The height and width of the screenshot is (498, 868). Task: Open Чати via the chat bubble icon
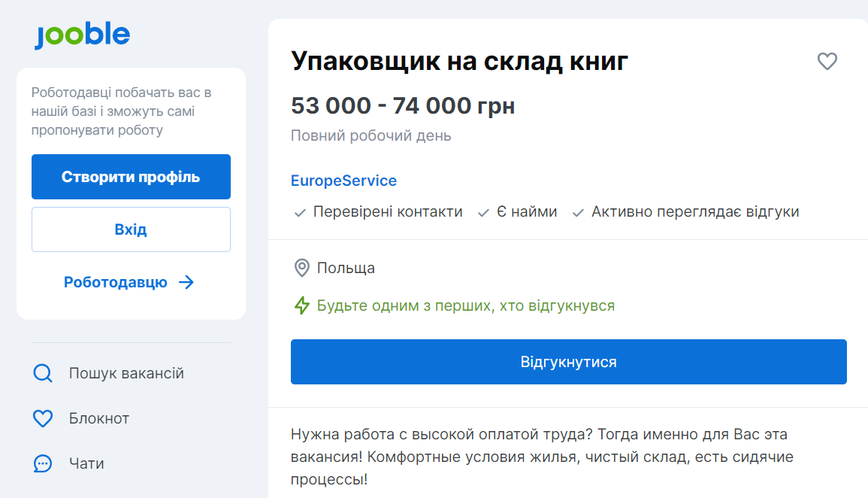(43, 463)
